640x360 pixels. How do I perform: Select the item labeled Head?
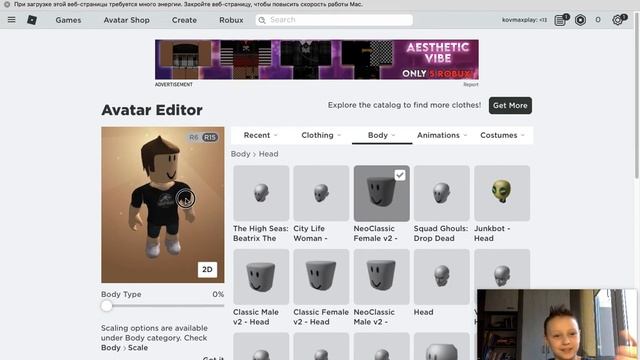tap(442, 277)
